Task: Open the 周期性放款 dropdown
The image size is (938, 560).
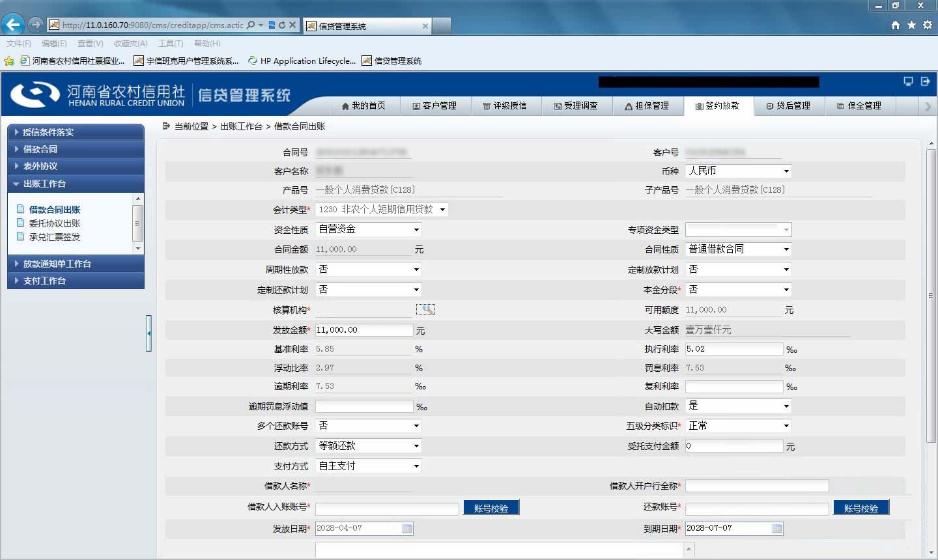Action: click(368, 269)
